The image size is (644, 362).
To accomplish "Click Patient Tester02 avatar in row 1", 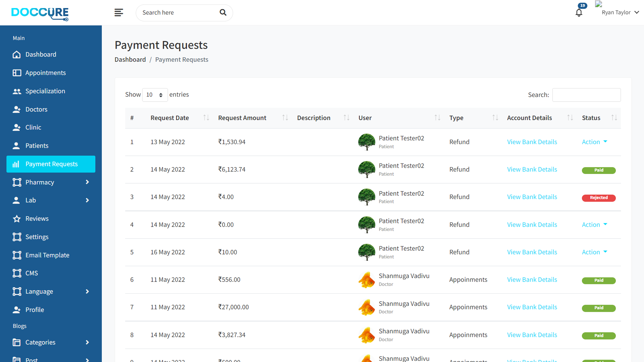I will click(x=367, y=142).
